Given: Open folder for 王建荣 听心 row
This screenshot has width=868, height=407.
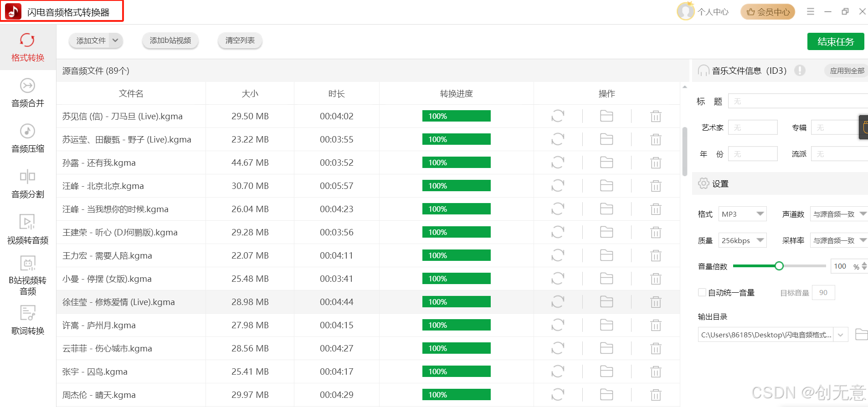Looking at the screenshot, I should pyautogui.click(x=606, y=232).
